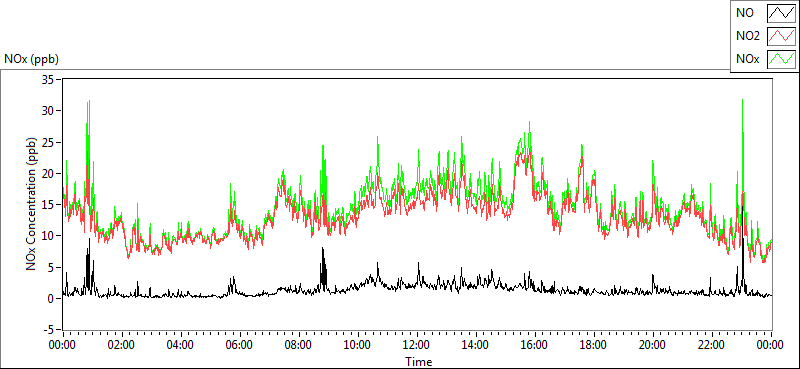Click the 10 y-axis tick value

click(x=49, y=236)
